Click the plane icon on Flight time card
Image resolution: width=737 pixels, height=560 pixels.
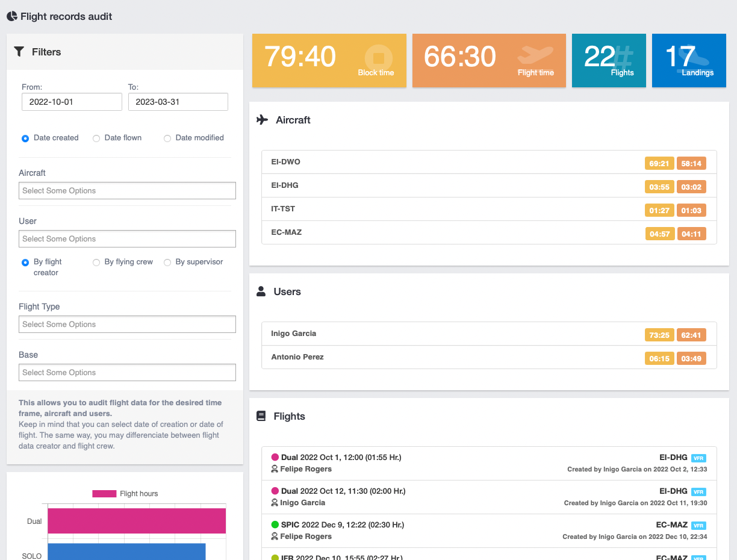[535, 55]
